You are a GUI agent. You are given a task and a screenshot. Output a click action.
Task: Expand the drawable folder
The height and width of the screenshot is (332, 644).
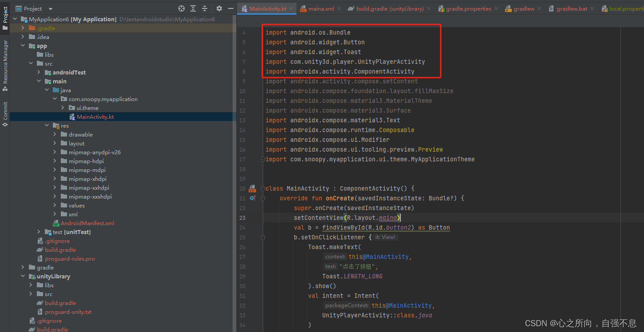[55, 134]
